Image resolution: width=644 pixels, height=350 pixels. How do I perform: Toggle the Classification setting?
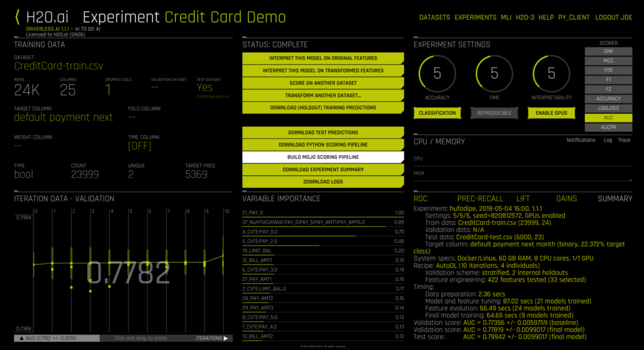point(437,113)
